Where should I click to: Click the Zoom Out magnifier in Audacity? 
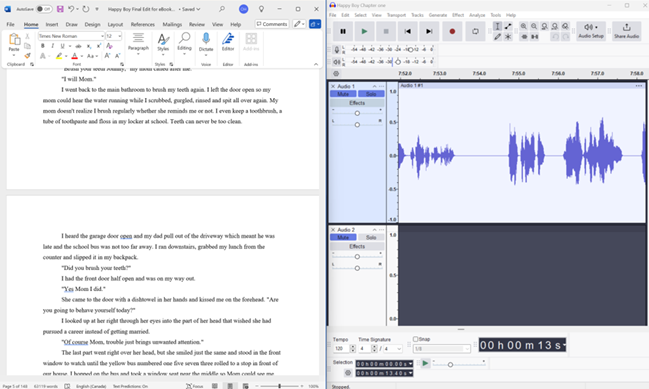pyautogui.click(x=534, y=26)
